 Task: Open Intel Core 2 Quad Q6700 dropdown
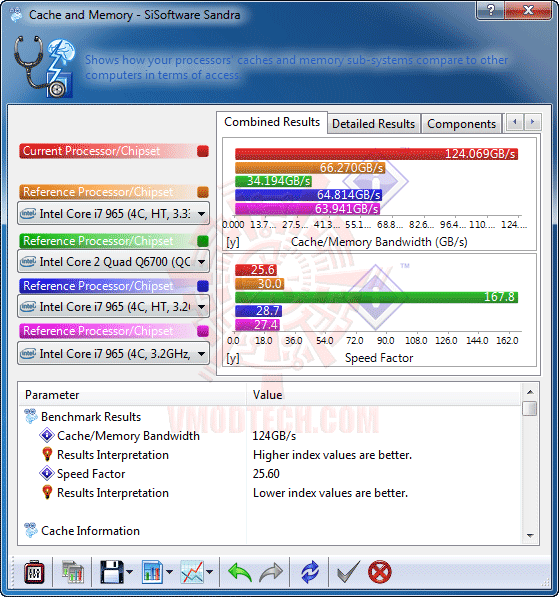113,262
